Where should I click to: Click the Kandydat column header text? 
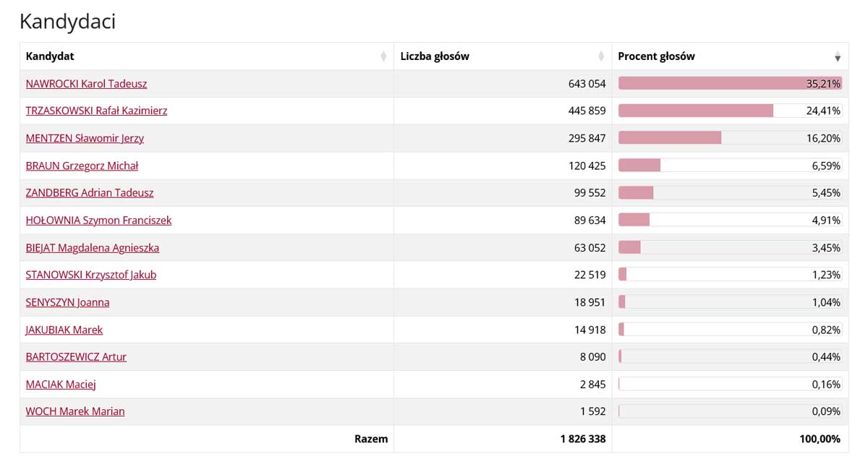pyautogui.click(x=50, y=56)
